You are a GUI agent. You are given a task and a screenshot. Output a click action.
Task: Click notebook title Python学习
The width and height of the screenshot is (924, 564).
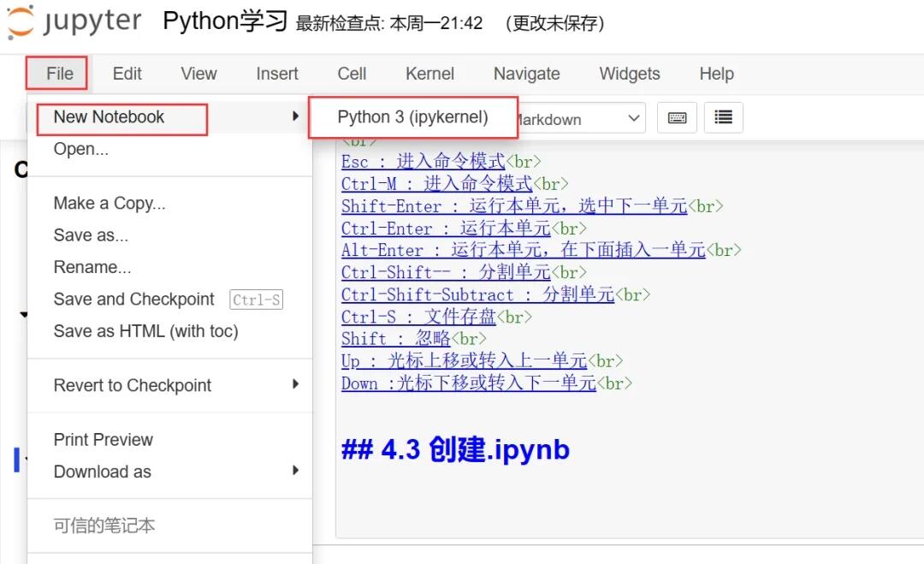(224, 21)
